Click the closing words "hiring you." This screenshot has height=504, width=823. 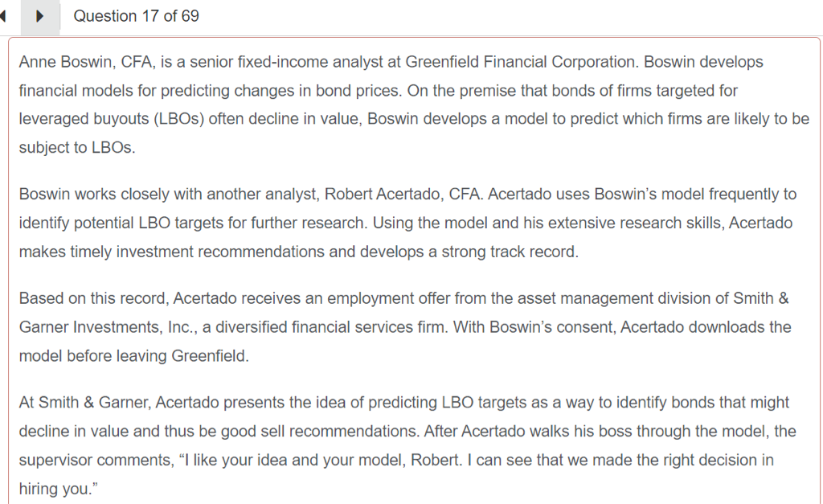pos(55,489)
